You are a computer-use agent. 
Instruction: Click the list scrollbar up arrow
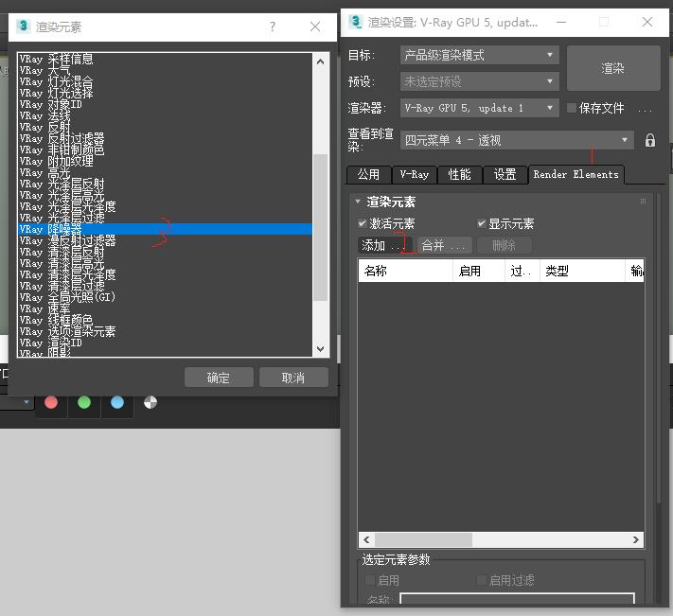320,62
